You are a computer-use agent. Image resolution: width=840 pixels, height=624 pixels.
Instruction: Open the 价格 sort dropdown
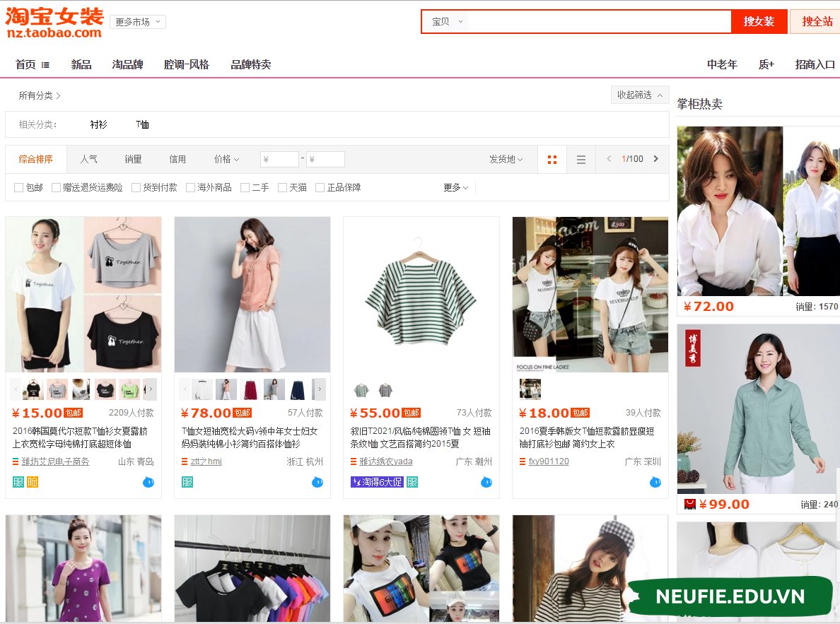pos(226,159)
